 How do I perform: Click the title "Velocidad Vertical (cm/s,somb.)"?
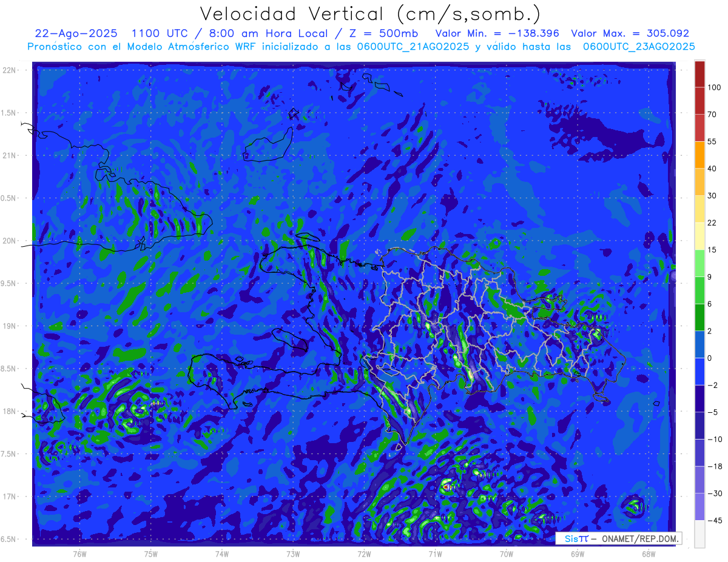pyautogui.click(x=370, y=14)
